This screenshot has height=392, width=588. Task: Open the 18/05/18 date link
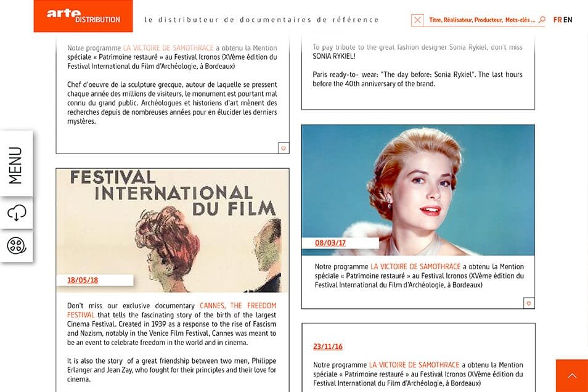(83, 280)
